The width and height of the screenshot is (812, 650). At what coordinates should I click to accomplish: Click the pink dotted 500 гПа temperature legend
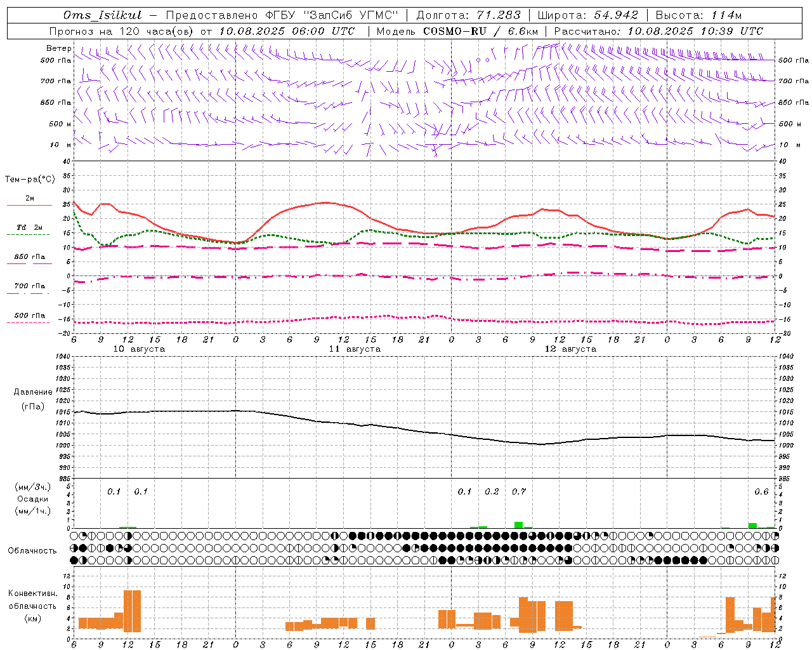click(x=29, y=322)
